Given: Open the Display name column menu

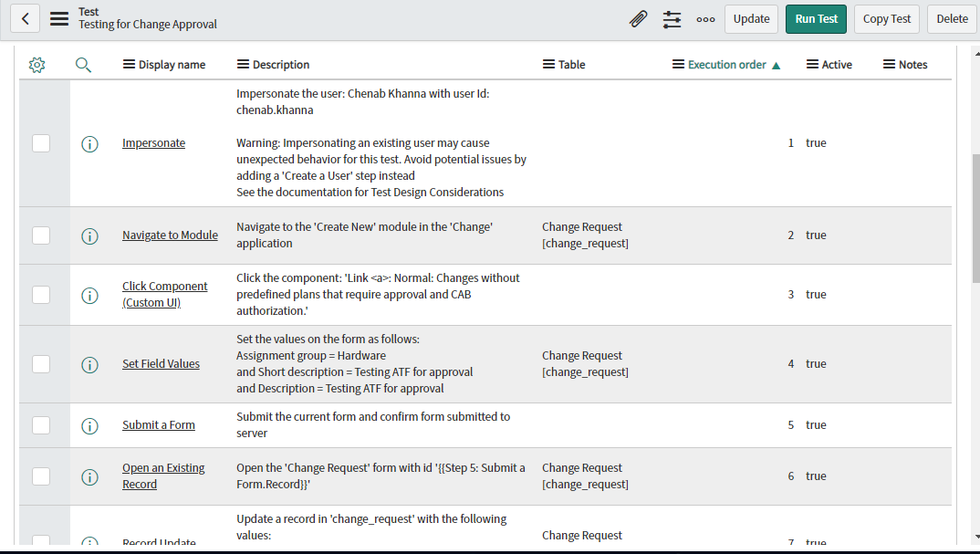Looking at the screenshot, I should pyautogui.click(x=125, y=64).
